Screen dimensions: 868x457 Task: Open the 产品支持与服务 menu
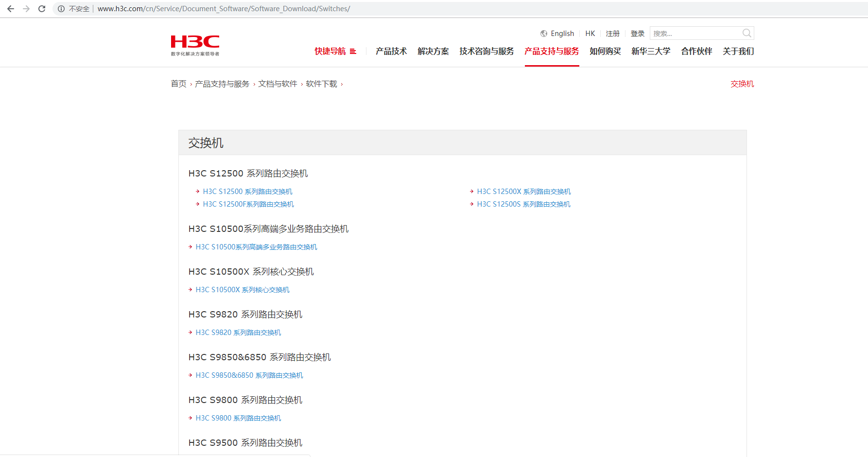(552, 51)
